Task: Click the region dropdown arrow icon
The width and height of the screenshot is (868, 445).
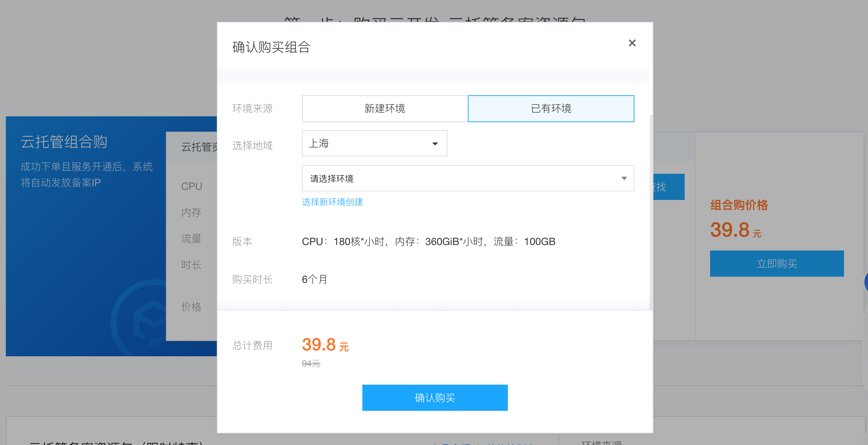Action: pyautogui.click(x=435, y=144)
